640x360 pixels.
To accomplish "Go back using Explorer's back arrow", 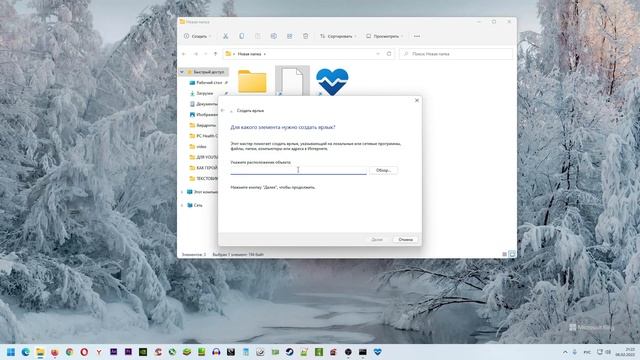I will click(184, 54).
